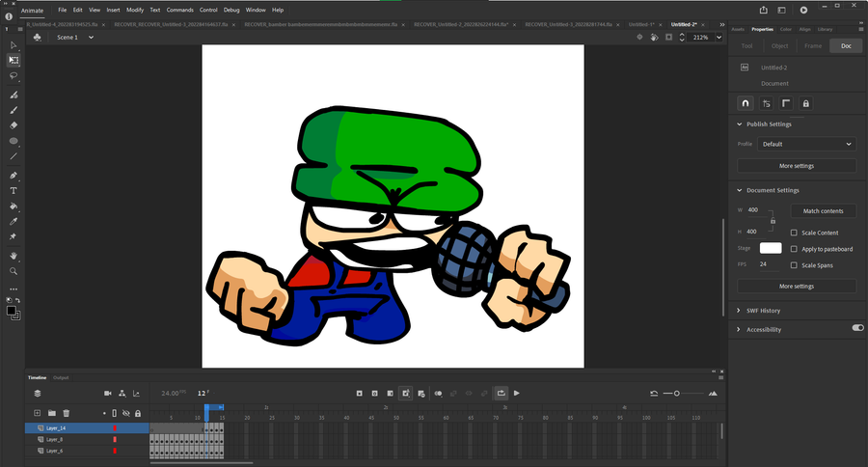Open the Profile Default dropdown
This screenshot has width=868, height=467.
pos(806,144)
